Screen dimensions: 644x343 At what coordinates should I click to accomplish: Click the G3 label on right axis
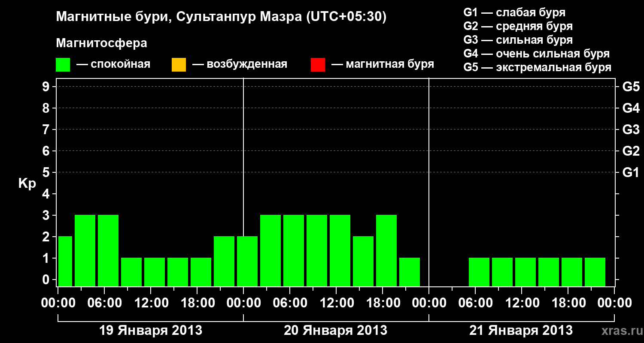[x=631, y=129]
